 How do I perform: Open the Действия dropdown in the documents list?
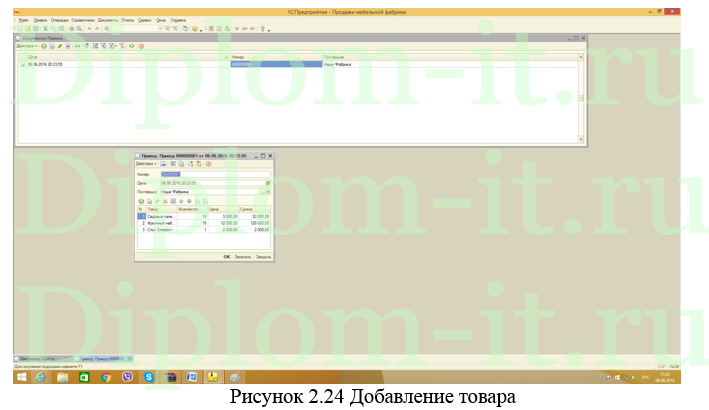[24, 46]
